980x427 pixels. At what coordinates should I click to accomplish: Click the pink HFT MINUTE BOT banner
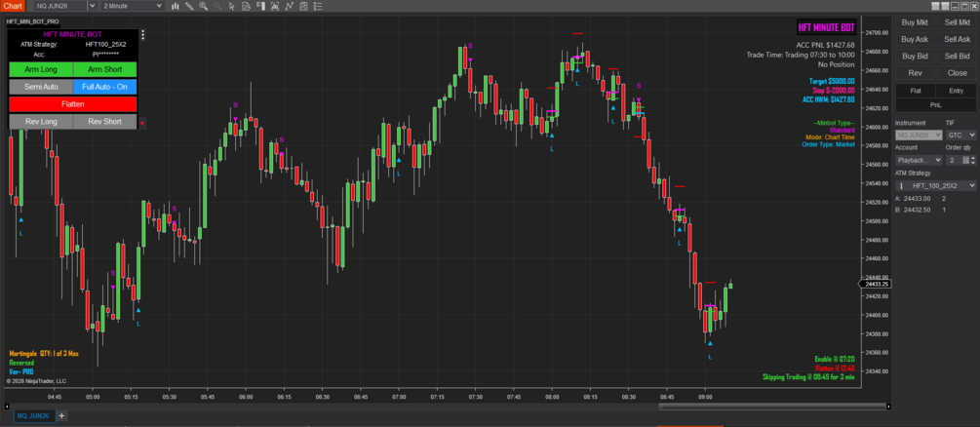click(x=826, y=28)
